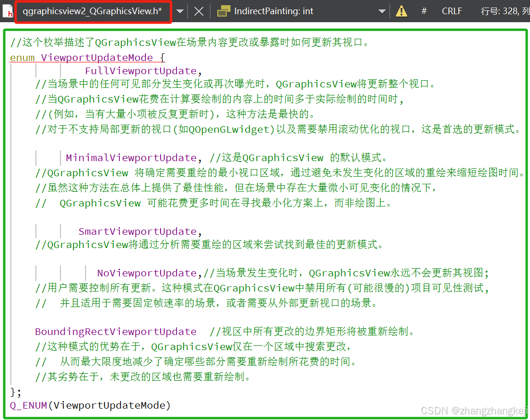Click NoViewportUpdate enumerator
The image size is (530, 420).
click(147, 273)
